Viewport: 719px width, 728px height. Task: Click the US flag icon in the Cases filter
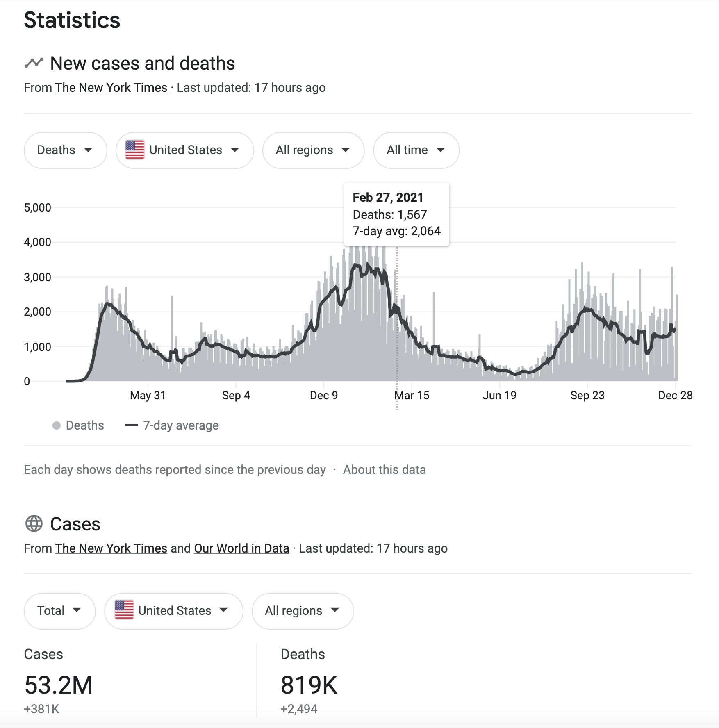(124, 610)
